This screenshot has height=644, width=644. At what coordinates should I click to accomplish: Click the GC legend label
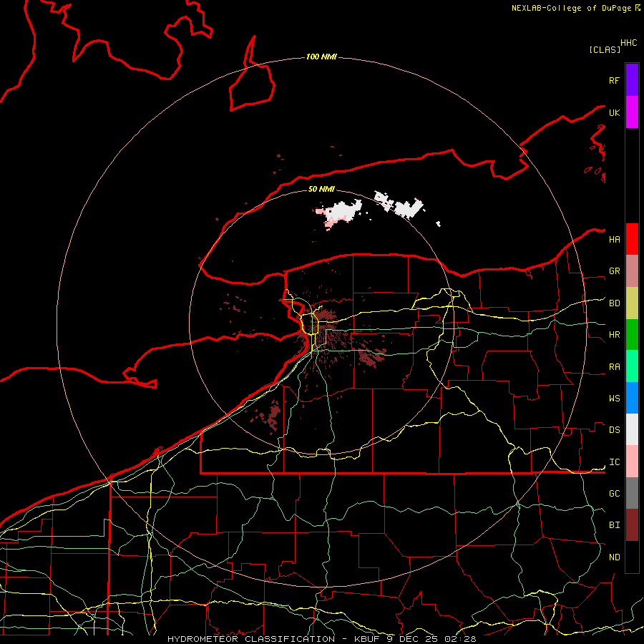[615, 494]
